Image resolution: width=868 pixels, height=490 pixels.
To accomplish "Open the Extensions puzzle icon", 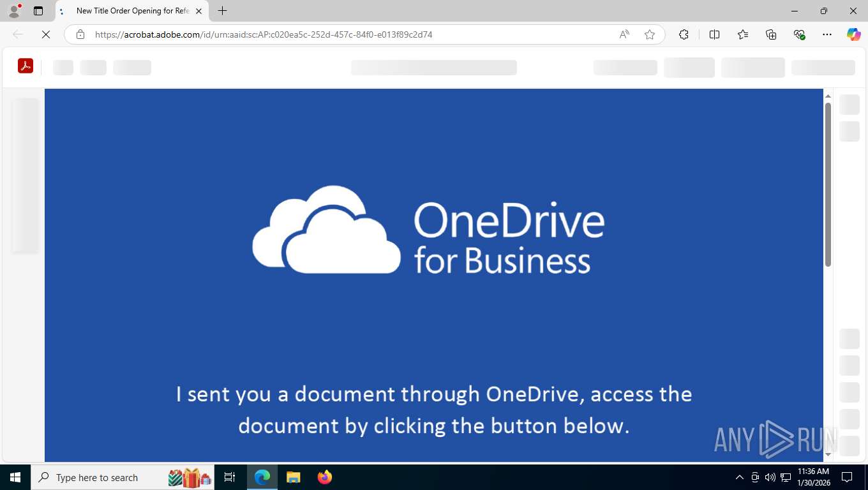I will 684,34.
